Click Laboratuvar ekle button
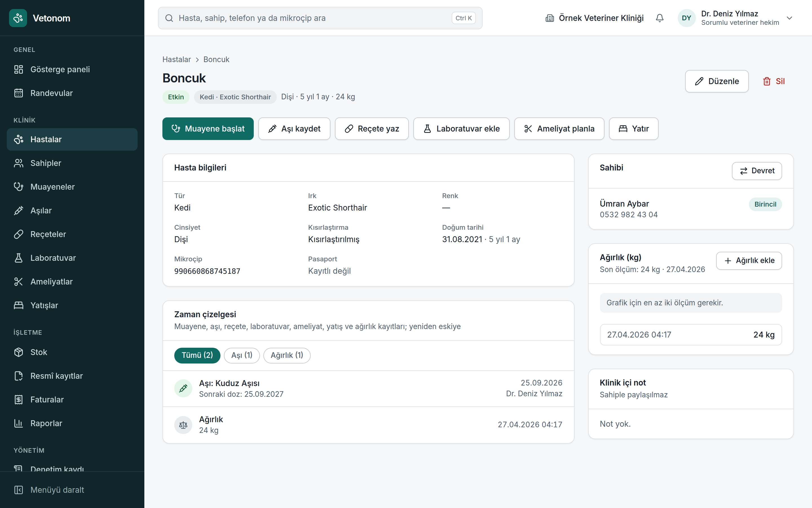The width and height of the screenshot is (812, 508). click(x=461, y=129)
